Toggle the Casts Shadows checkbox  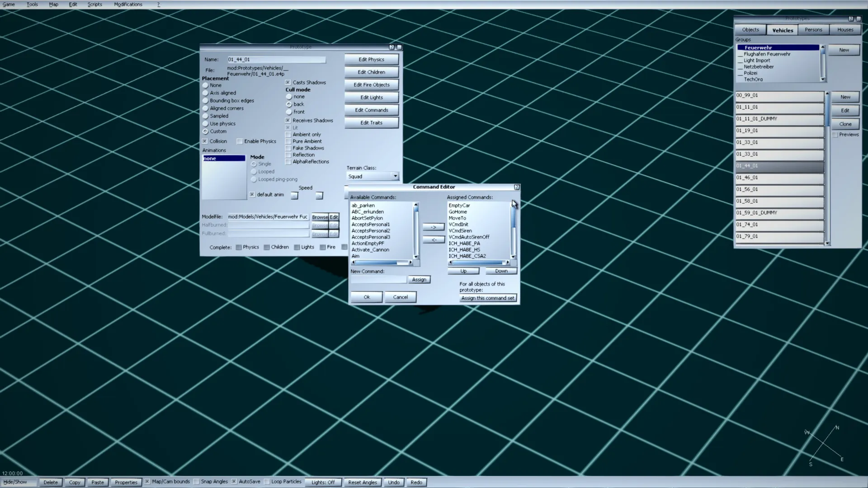pyautogui.click(x=288, y=83)
